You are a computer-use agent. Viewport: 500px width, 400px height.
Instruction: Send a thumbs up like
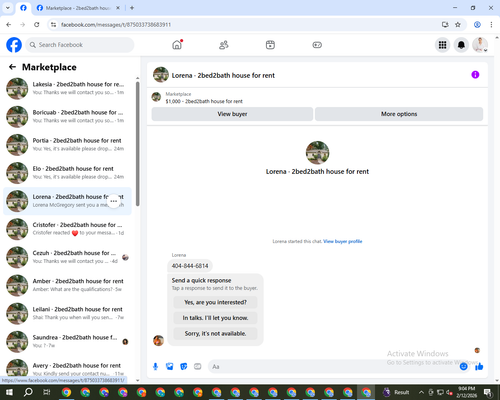479,367
